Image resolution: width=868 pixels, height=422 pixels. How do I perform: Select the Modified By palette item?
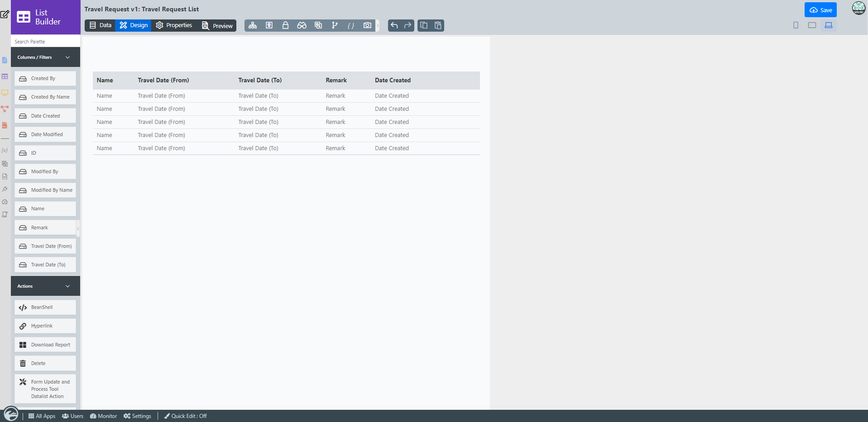pyautogui.click(x=45, y=171)
